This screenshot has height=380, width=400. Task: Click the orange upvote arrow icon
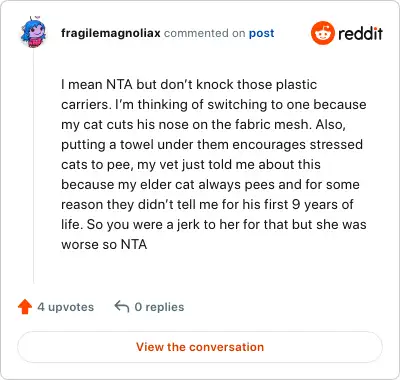click(25, 307)
